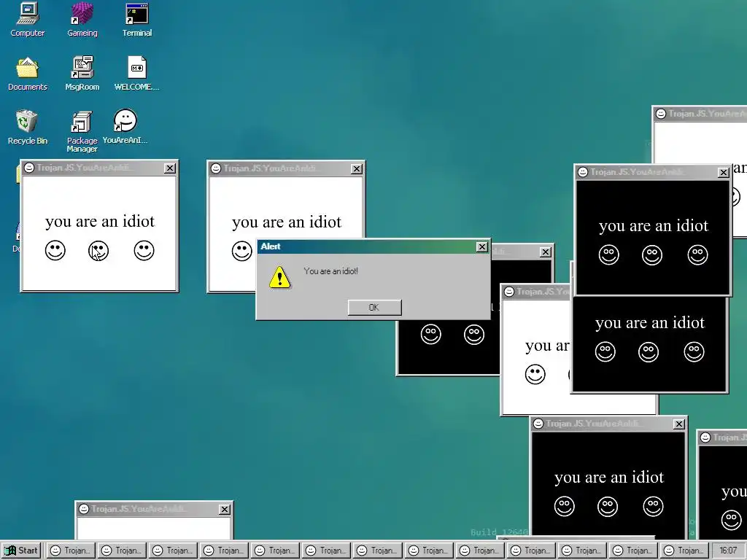Close the leftmost white Trojan window
Image resolution: width=747 pixels, height=560 pixels.
click(x=169, y=168)
